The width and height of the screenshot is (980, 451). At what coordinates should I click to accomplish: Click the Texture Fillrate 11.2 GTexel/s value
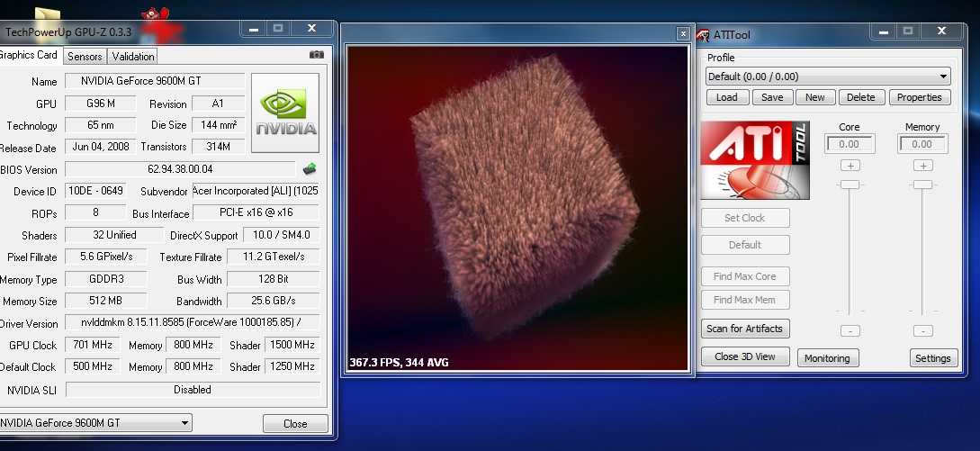[274, 257]
